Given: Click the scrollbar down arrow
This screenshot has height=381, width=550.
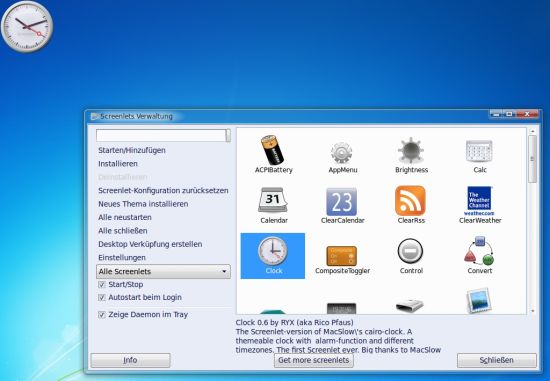Looking at the screenshot, I should 532,311.
